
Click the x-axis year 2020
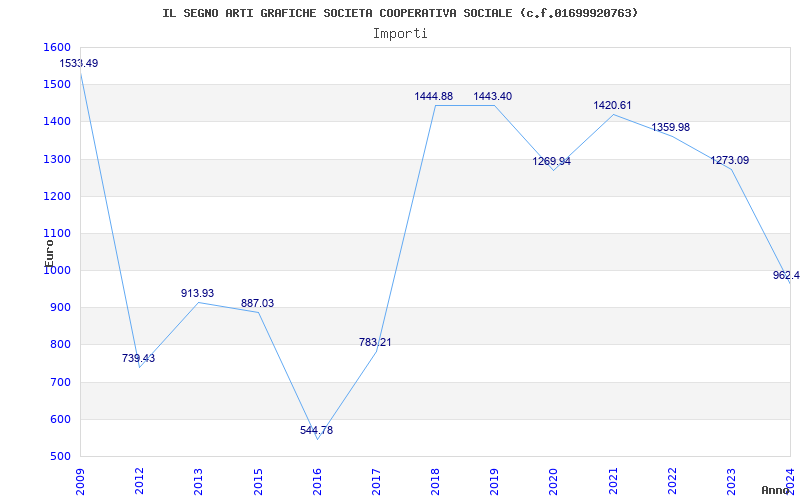point(554,481)
